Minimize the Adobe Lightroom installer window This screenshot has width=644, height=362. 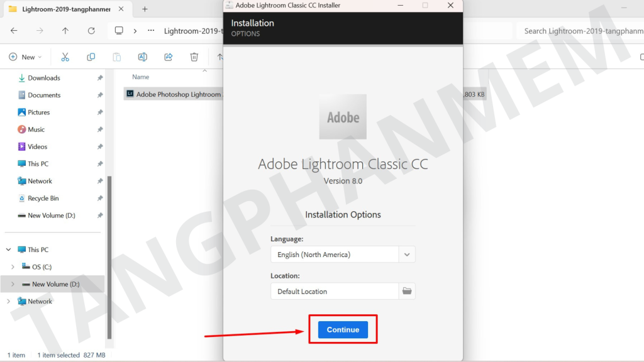coord(401,5)
